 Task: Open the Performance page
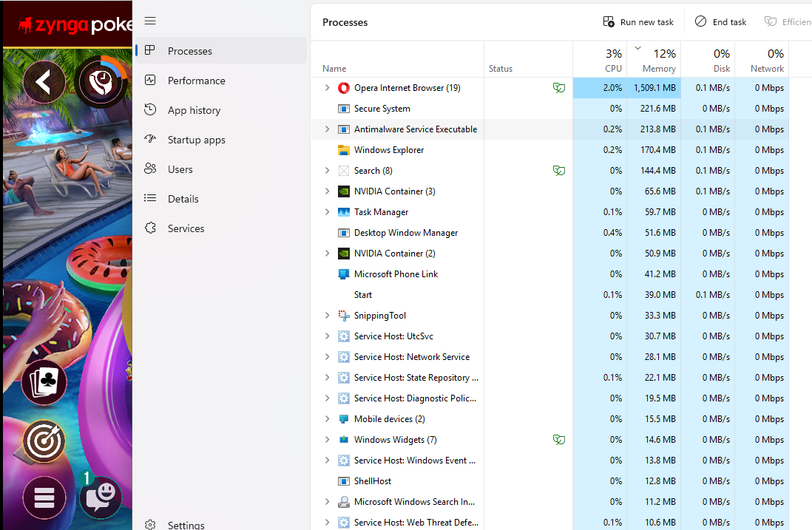click(x=221, y=81)
